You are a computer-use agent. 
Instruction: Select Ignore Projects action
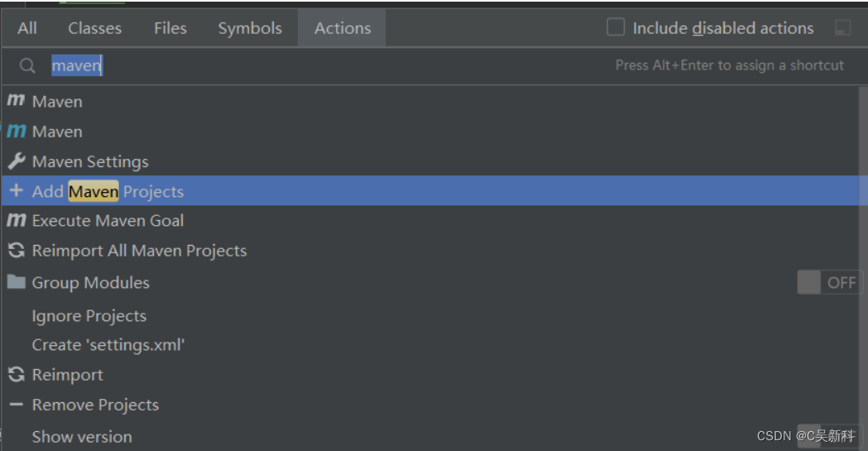(89, 316)
